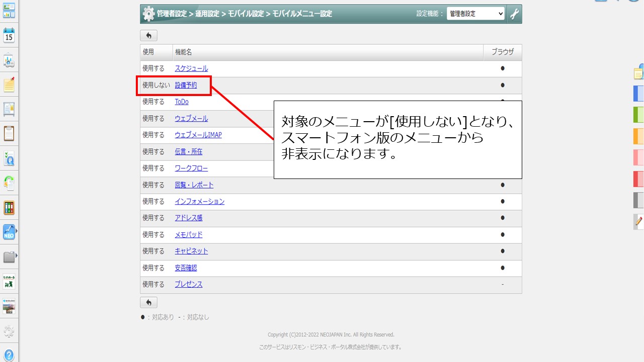Select the blue sticky color swatch
The height and width of the screenshot is (362, 644).
point(638,94)
